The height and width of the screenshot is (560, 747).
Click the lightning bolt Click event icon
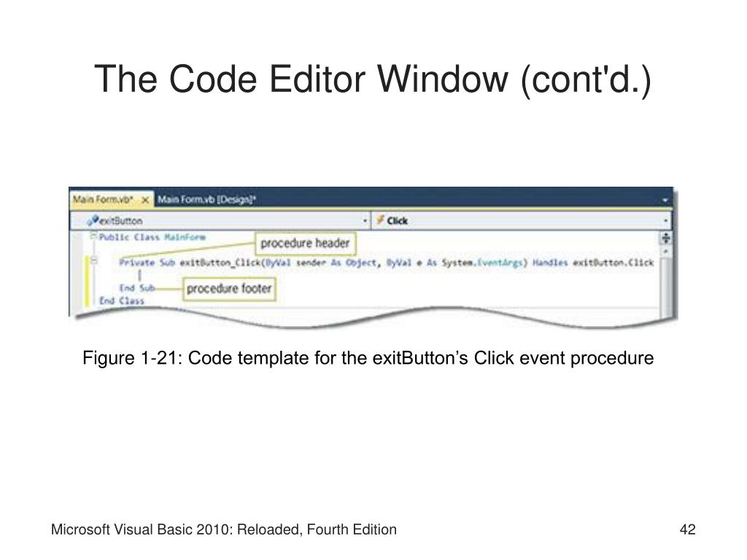(x=380, y=220)
